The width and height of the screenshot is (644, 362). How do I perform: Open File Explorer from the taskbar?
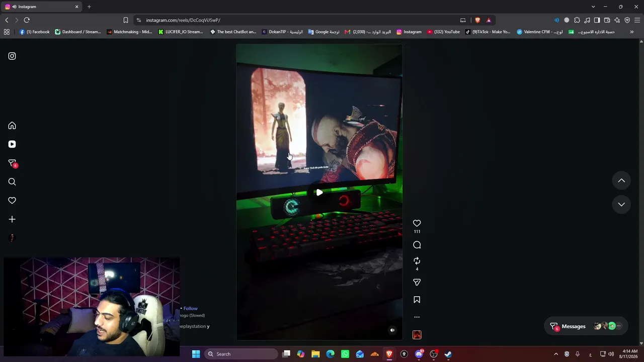(x=315, y=354)
